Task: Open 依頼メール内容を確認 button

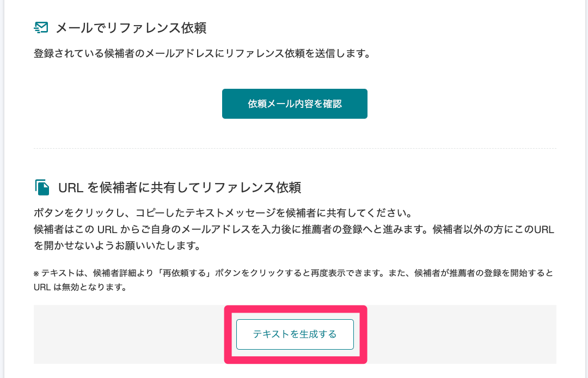Action: pos(295,104)
